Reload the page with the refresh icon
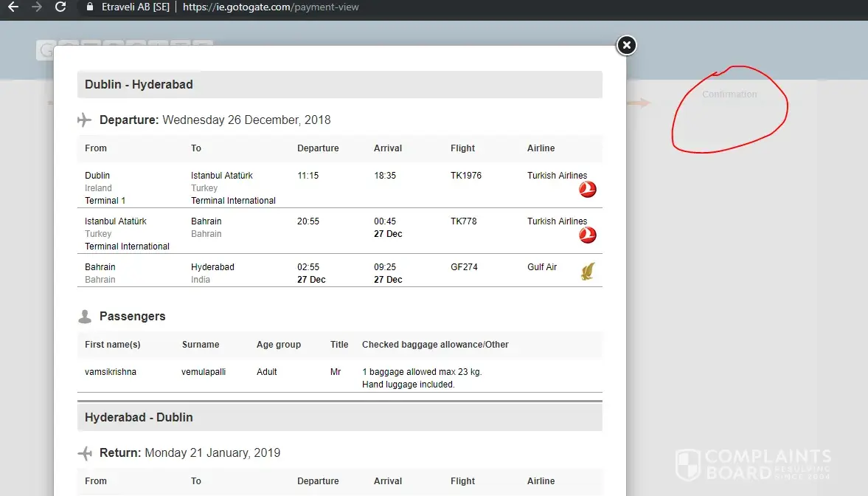Image resolution: width=868 pixels, height=496 pixels. click(60, 7)
